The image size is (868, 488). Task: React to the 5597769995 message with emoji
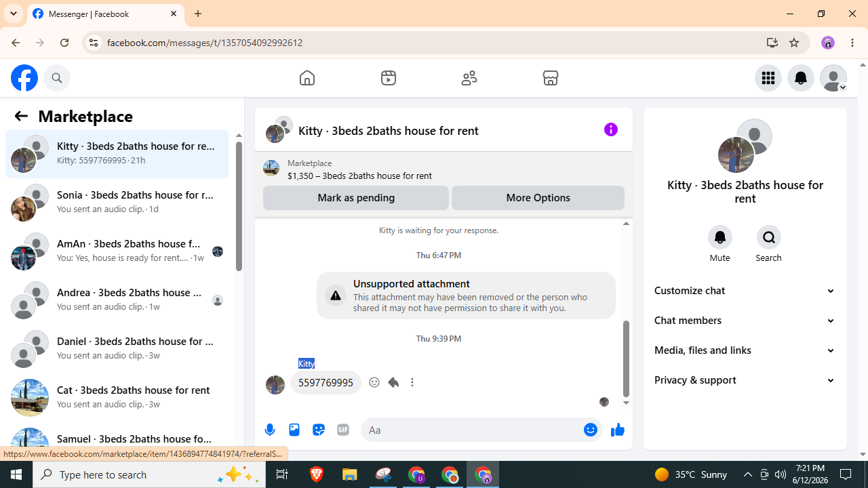[x=374, y=382]
